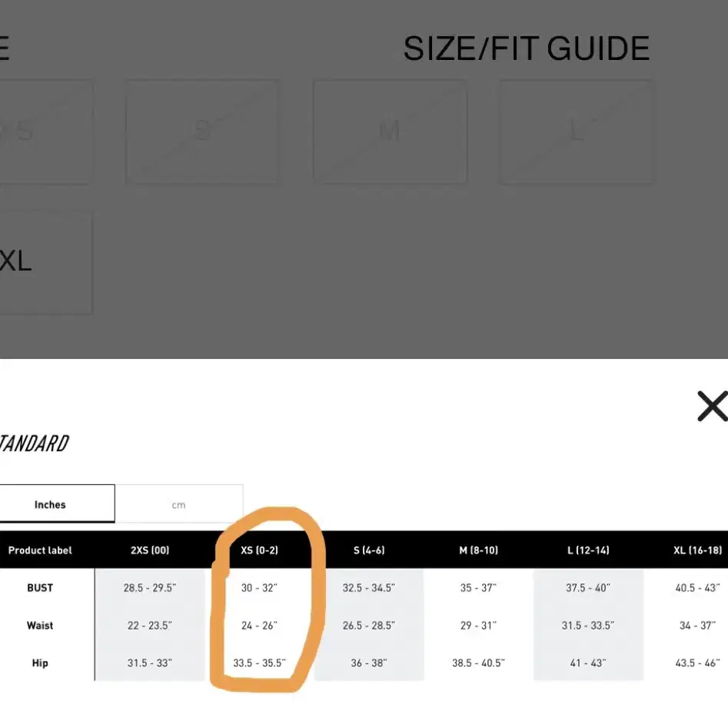Image resolution: width=728 pixels, height=728 pixels.
Task: Click the S (4-6) column header
Action: (x=369, y=550)
